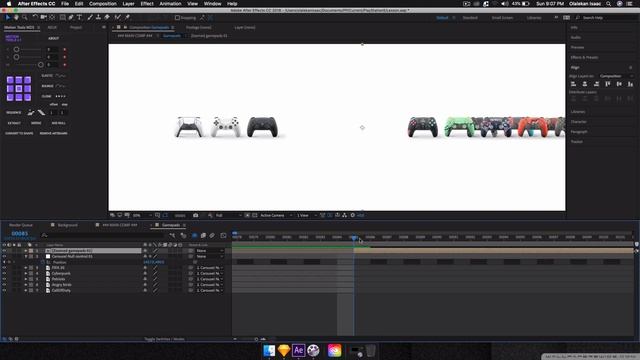
Task: Expand the Zoomed gamepads layer
Action: click(26, 251)
